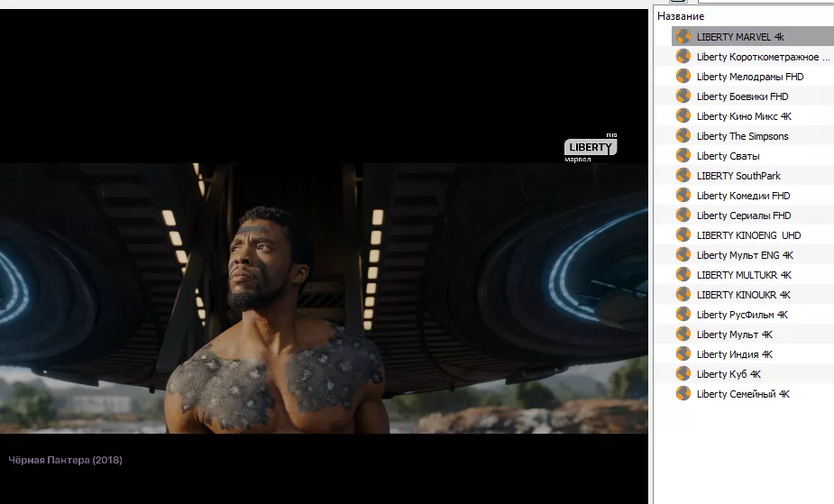834x504 pixels.
Task: Select Liberty Сериалы FHD channel
Action: click(x=744, y=215)
